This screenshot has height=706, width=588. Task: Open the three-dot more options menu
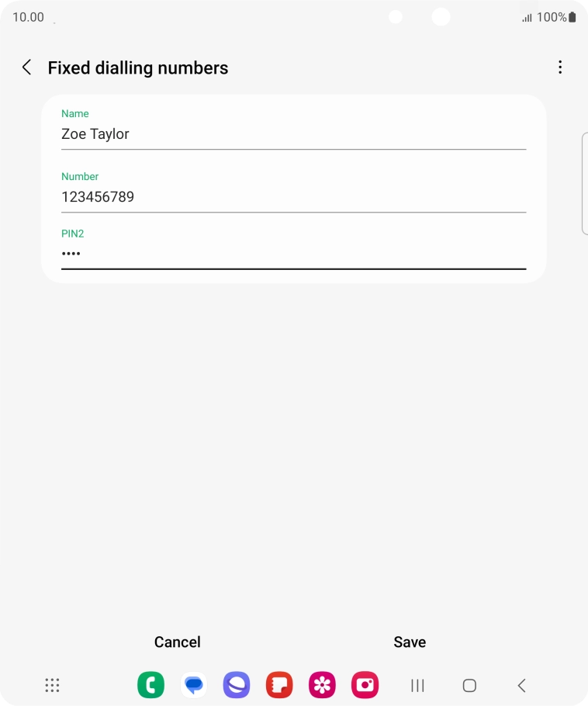(560, 67)
